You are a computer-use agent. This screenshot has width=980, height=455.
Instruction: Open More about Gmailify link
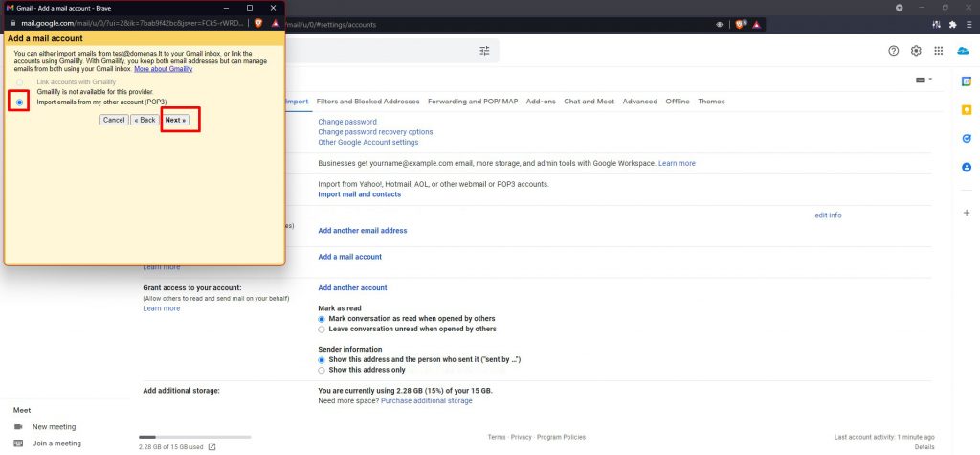point(163,69)
